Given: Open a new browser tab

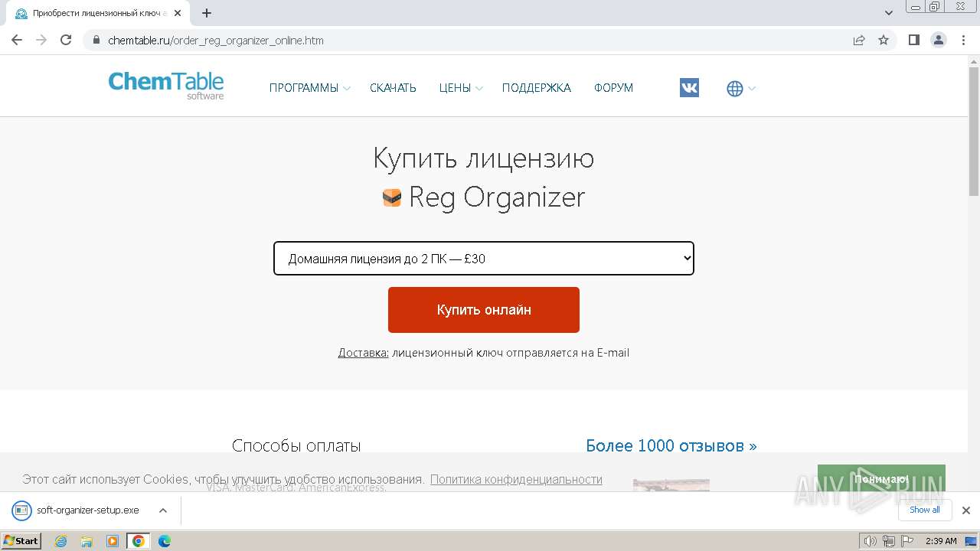Looking at the screenshot, I should coord(207,13).
